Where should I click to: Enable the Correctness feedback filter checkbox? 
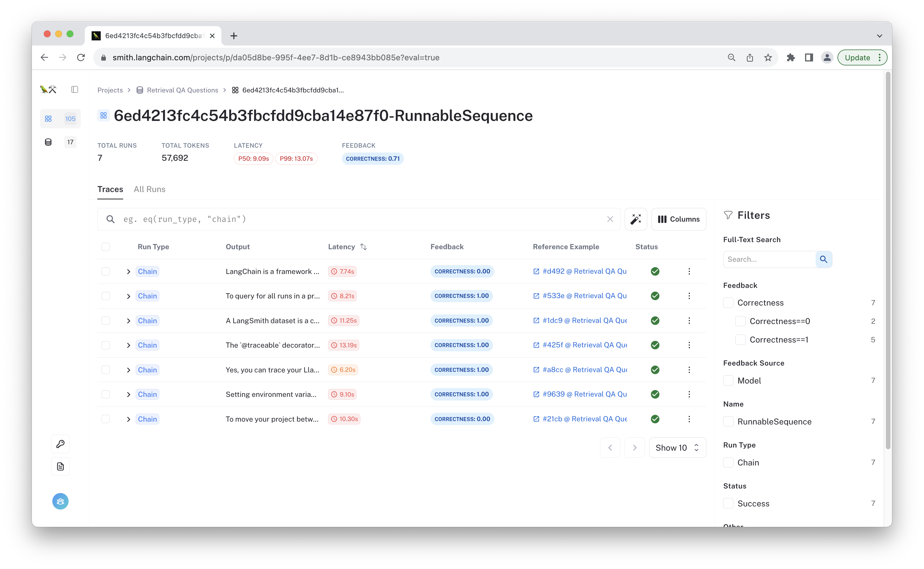[x=728, y=302]
